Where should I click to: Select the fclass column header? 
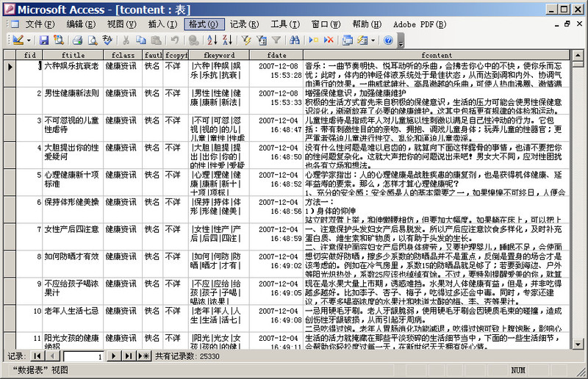pos(123,55)
